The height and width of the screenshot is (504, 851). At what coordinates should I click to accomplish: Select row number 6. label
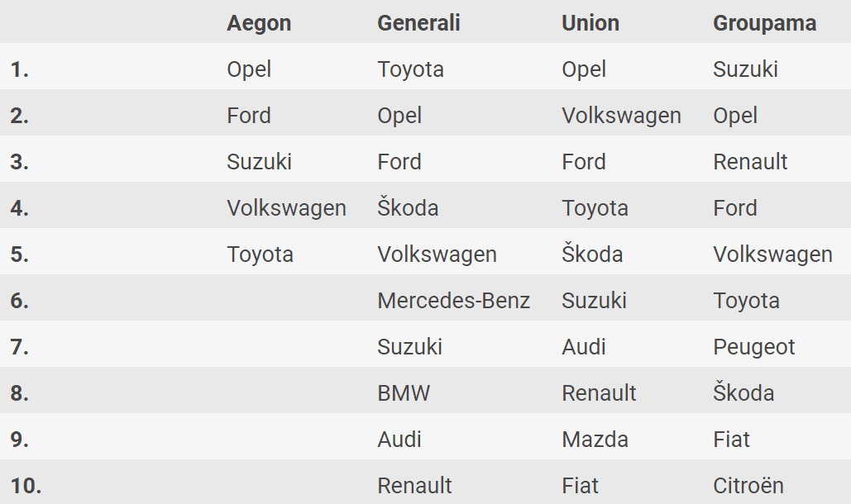point(20,301)
